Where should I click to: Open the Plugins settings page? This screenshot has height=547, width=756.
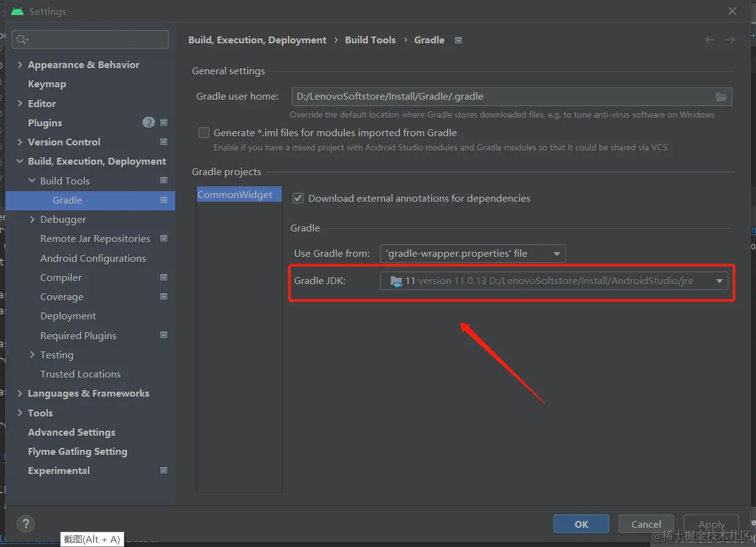point(45,123)
